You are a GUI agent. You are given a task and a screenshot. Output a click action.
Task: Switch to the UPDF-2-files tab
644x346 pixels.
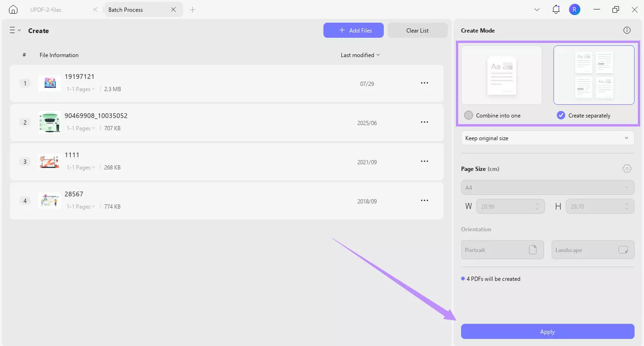tap(46, 9)
